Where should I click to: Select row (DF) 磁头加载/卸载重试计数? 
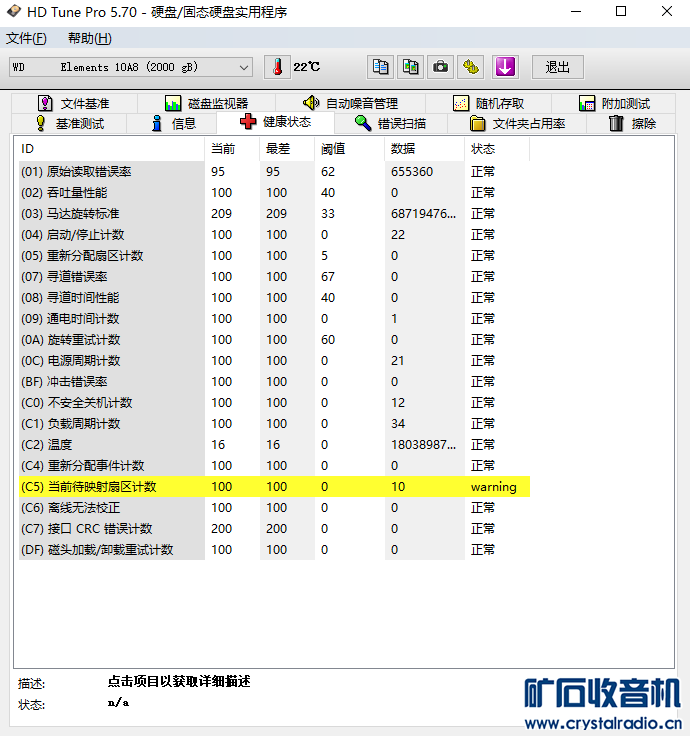274,550
